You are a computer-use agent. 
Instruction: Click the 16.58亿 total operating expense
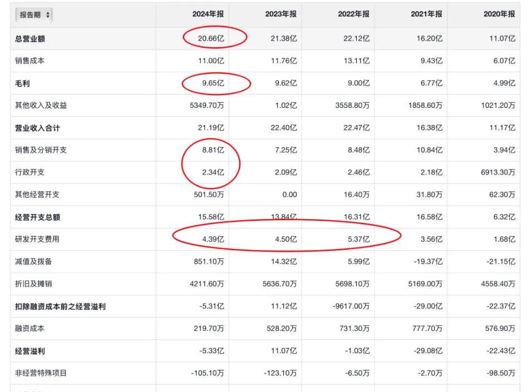click(429, 217)
